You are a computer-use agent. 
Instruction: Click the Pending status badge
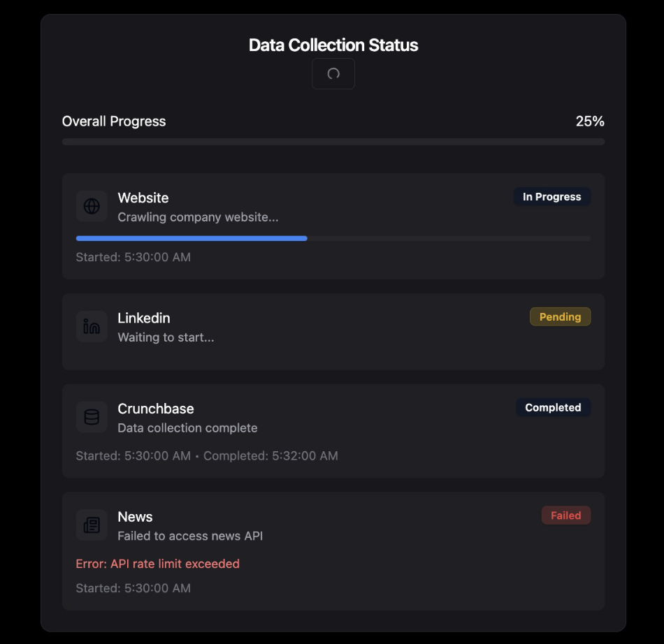pyautogui.click(x=560, y=317)
